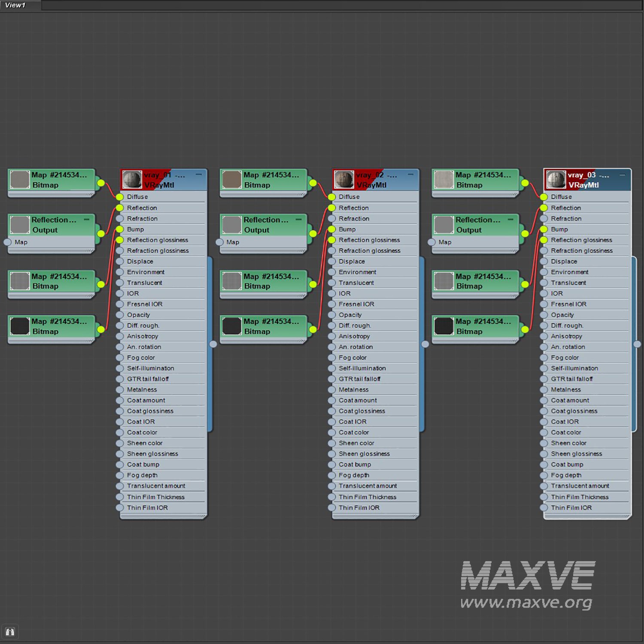The width and height of the screenshot is (644, 644).
Task: Select the Coat amount slot on vray_02
Action: pos(358,400)
